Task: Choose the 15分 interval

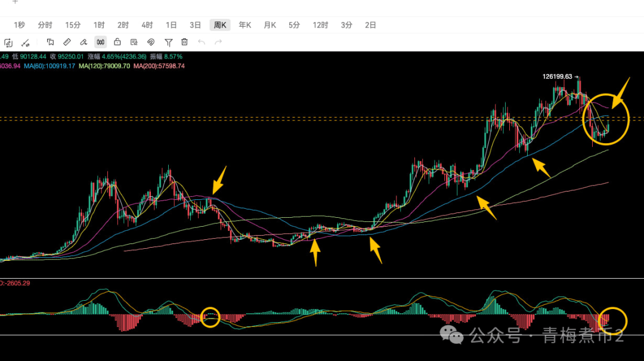Action: [x=73, y=25]
